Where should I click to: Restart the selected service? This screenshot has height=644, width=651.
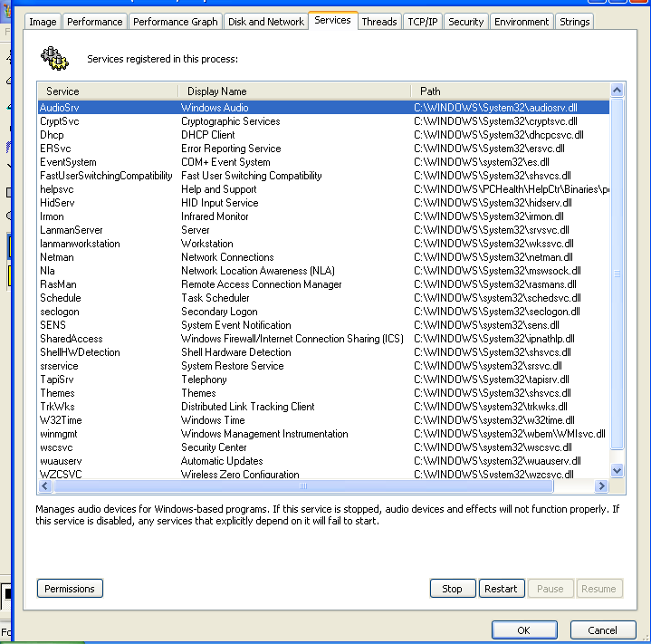(501, 589)
